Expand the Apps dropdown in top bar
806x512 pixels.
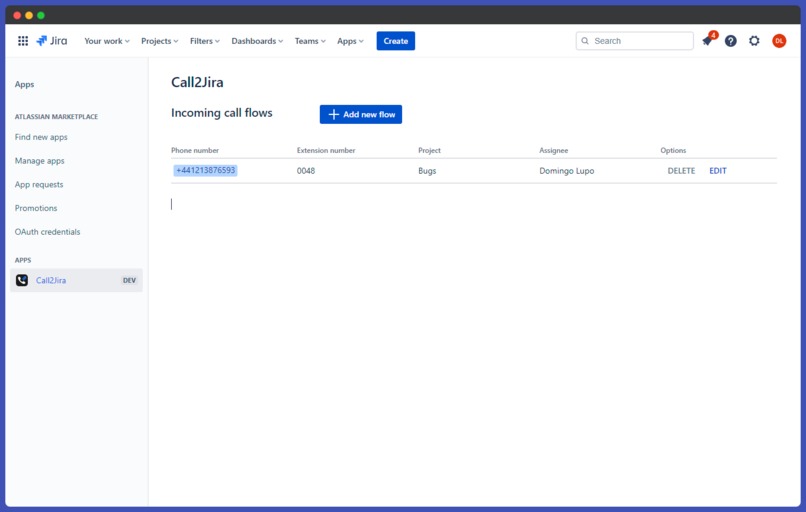pos(350,41)
